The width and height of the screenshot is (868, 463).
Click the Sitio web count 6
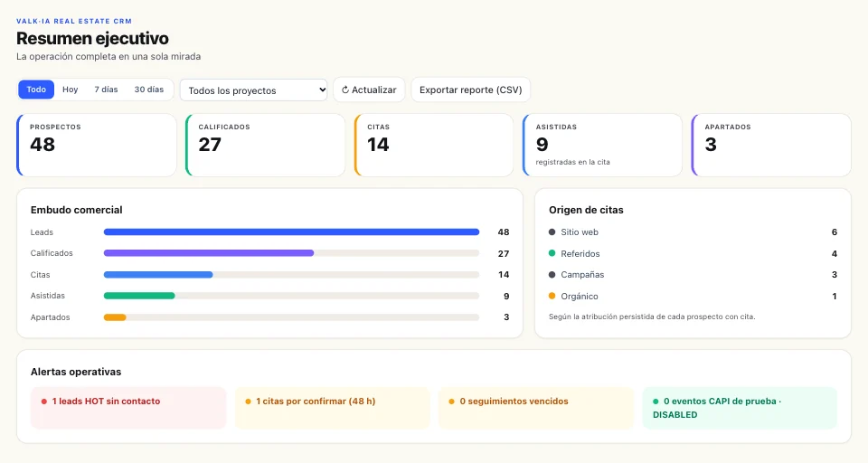(x=835, y=232)
